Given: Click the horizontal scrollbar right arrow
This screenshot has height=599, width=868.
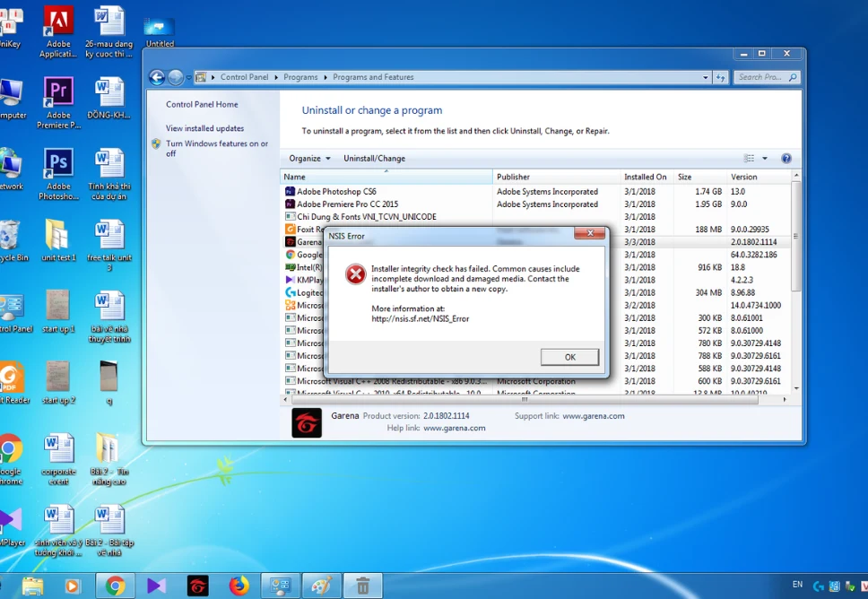Looking at the screenshot, I should click(x=785, y=399).
